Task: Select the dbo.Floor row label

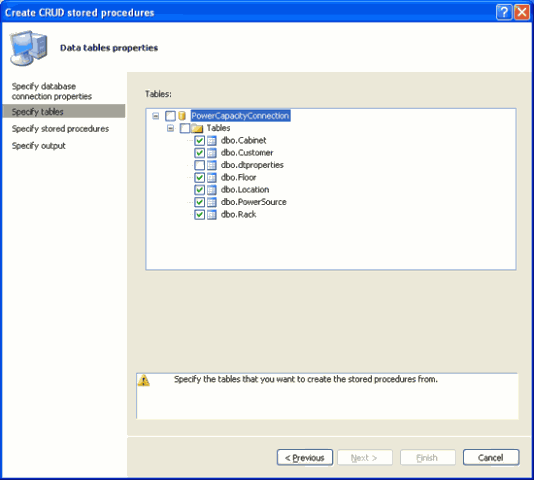Action: (x=238, y=177)
